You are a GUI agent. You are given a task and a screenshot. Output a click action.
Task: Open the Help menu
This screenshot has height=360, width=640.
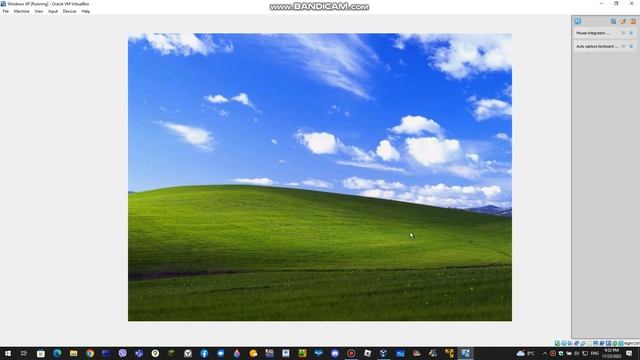pyautogui.click(x=85, y=11)
